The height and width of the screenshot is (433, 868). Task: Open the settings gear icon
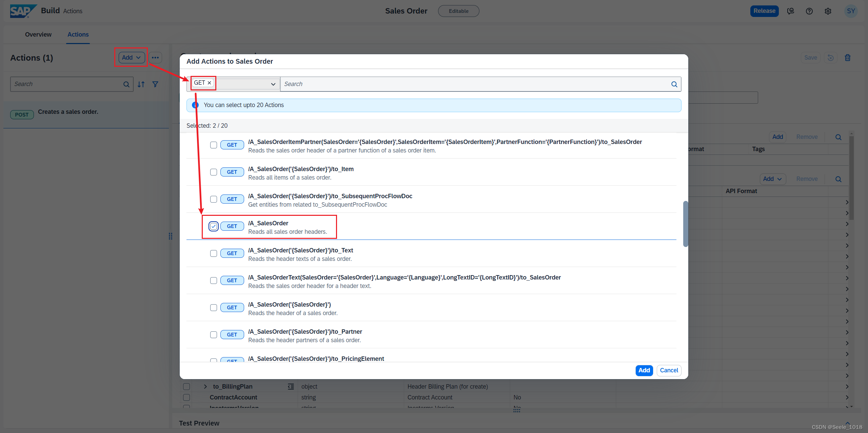pos(828,11)
